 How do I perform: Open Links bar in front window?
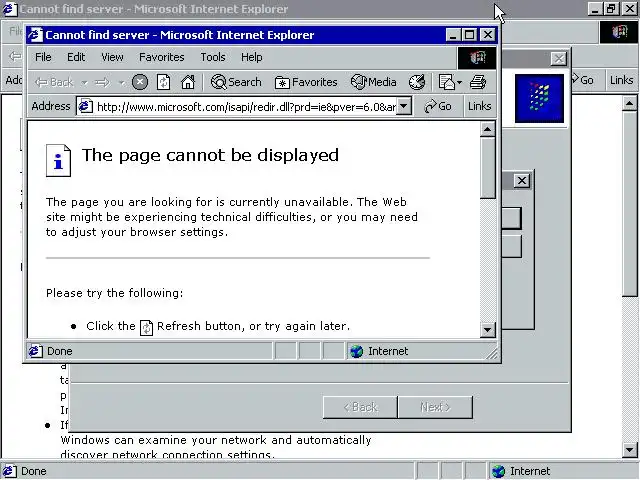click(x=480, y=107)
